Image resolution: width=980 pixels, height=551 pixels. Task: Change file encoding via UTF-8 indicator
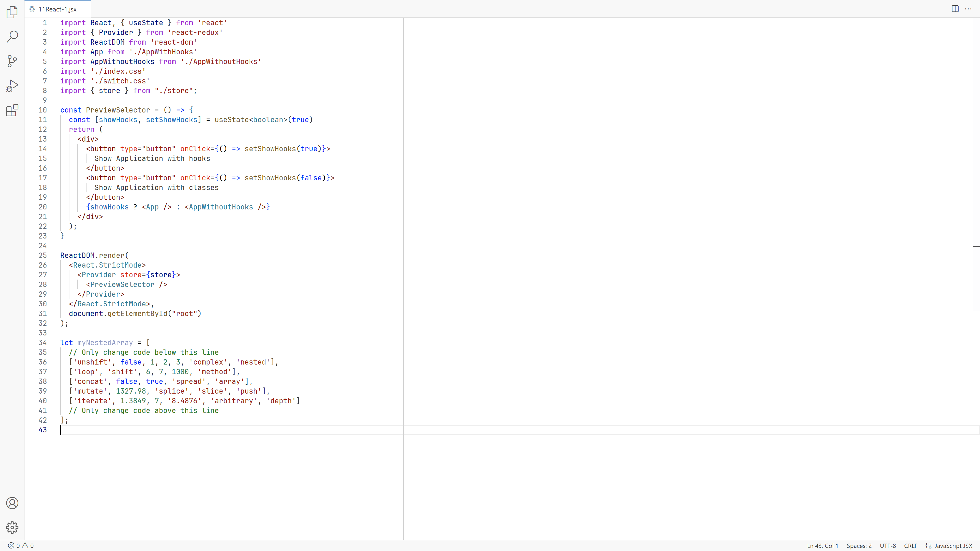tap(888, 545)
